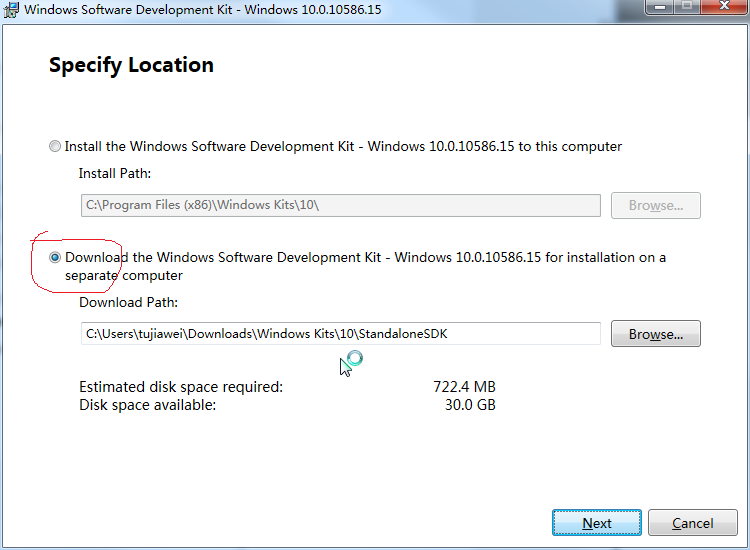
Task: Click the Specify Location heading
Action: tap(131, 66)
